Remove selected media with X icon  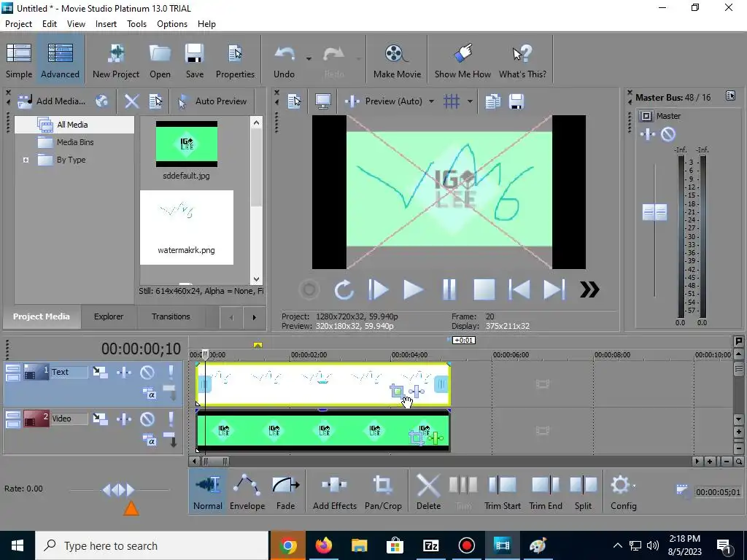(131, 101)
